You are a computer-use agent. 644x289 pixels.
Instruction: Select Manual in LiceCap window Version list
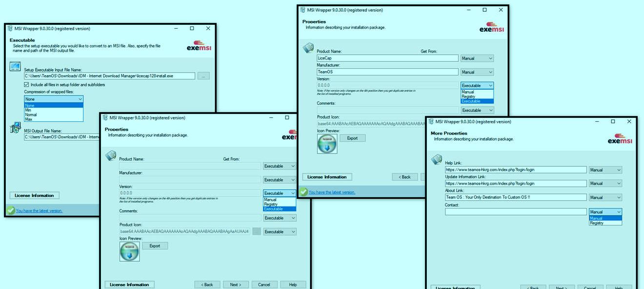pos(477,92)
